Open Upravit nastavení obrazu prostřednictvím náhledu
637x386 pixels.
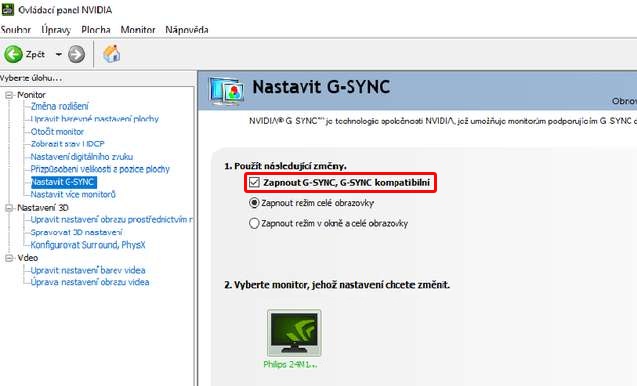click(x=112, y=219)
